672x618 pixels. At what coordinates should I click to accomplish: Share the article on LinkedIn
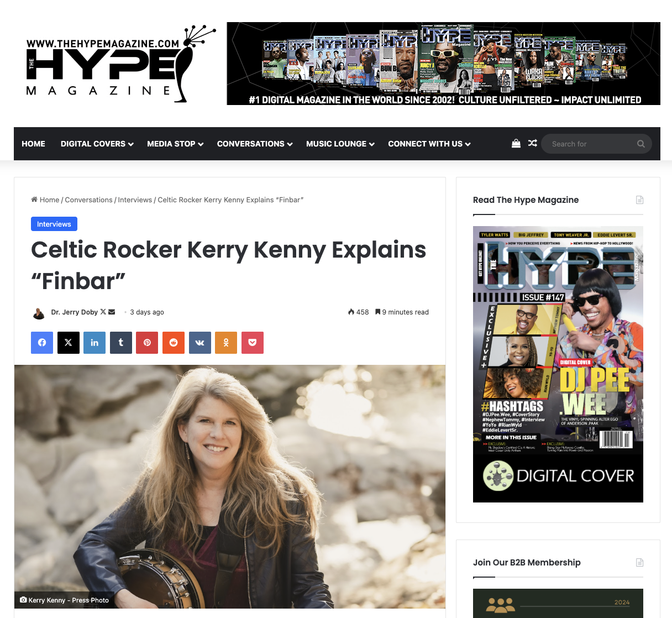(95, 343)
